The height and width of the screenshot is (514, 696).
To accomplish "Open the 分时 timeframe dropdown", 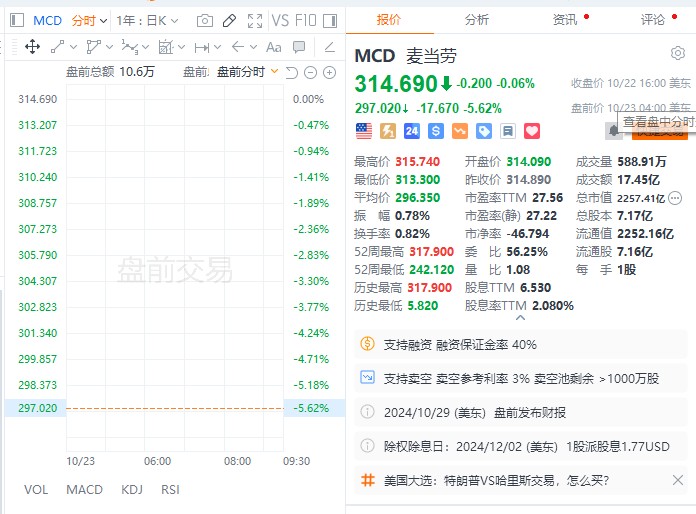I will coord(89,20).
